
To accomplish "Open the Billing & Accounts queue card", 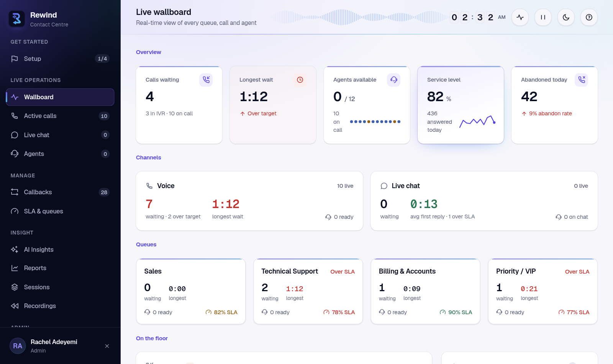I will coord(425,291).
